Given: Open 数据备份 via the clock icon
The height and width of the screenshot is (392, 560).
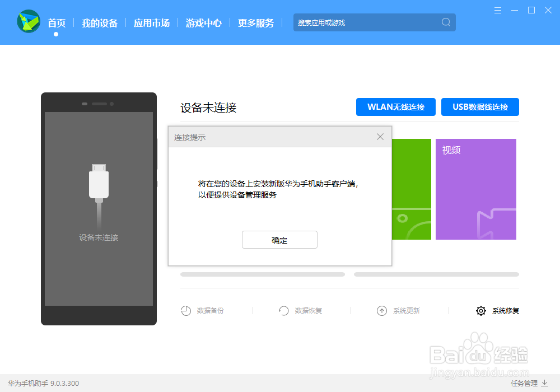Looking at the screenshot, I should coord(186,310).
